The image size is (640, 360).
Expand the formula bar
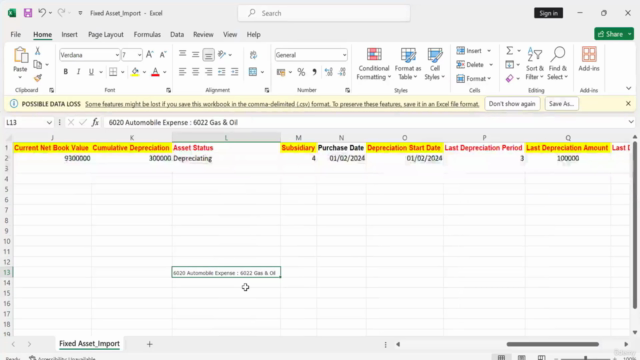point(631,122)
